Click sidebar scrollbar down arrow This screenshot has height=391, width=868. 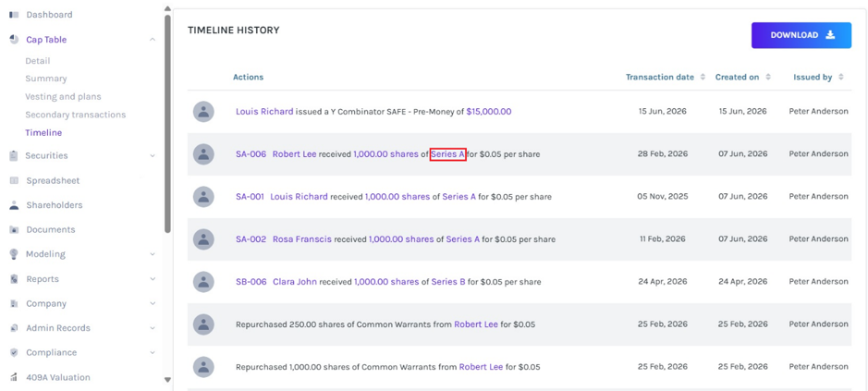coord(167,380)
